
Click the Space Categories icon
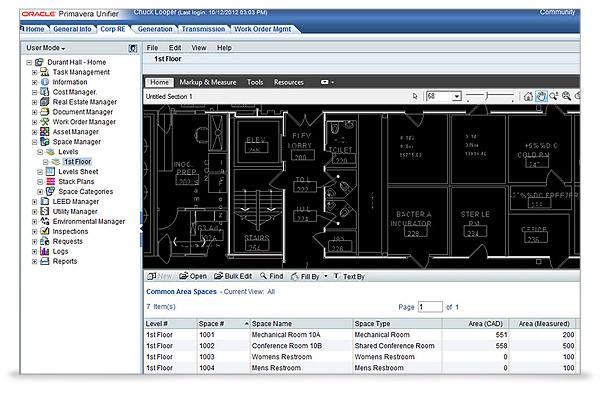click(50, 191)
